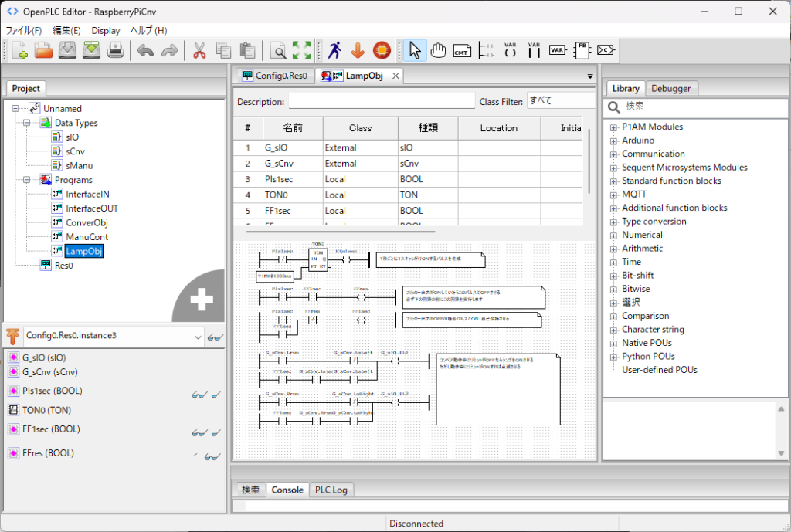Toggle glasses debug icon for FFres
Viewport: 791px width, 532px height.
pyautogui.click(x=212, y=457)
